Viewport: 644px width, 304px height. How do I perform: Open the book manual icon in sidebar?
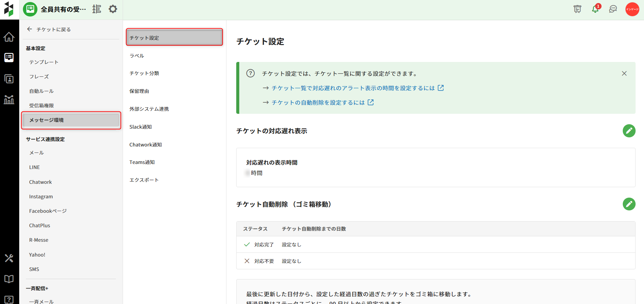[x=9, y=279]
